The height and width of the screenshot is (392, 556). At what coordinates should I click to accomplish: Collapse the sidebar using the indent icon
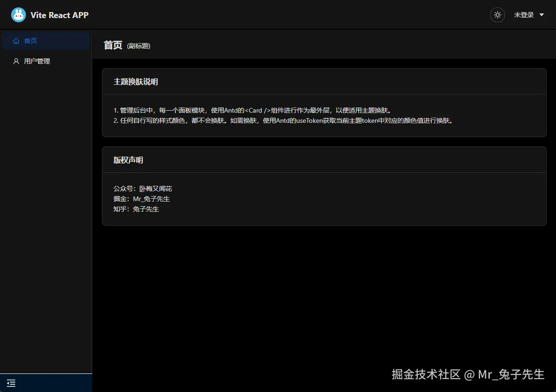11,383
